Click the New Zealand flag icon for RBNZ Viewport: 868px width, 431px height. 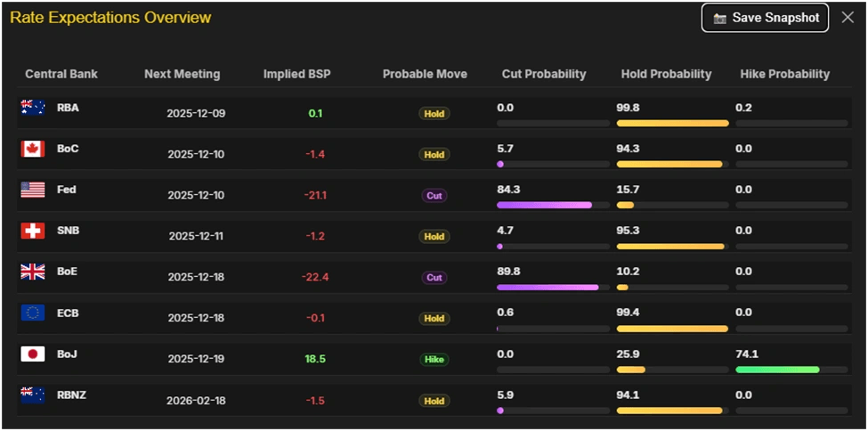pyautogui.click(x=33, y=394)
